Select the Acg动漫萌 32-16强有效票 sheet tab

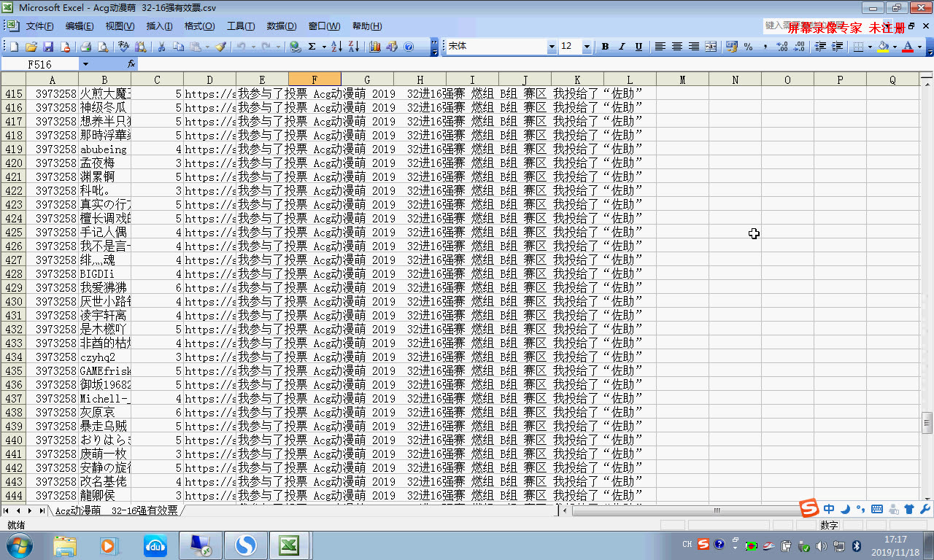click(x=116, y=510)
